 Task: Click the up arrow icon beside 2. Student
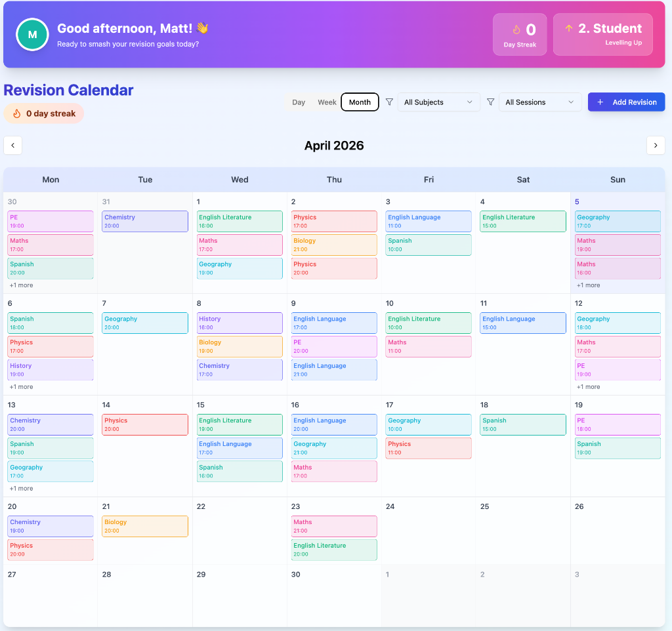pos(569,28)
